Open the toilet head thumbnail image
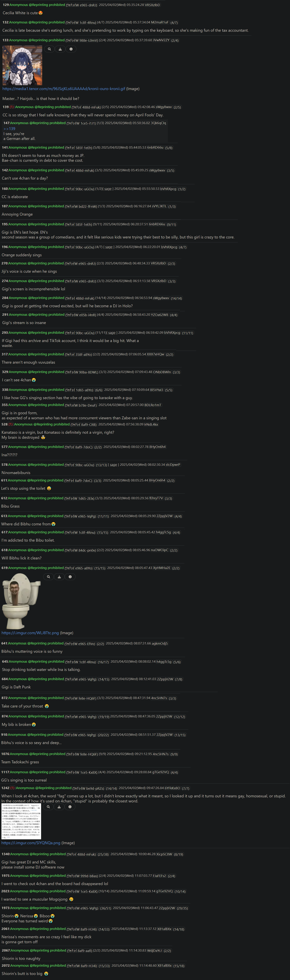This screenshot has height=980, width=290. [x=21, y=601]
